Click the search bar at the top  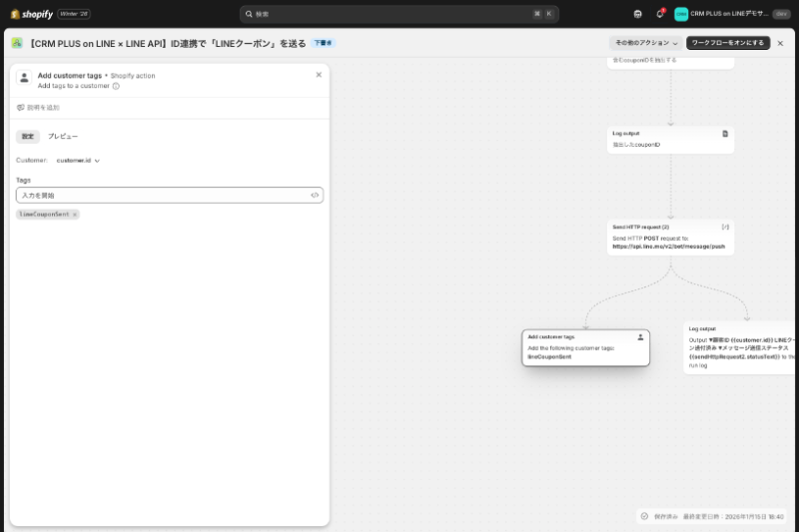[x=399, y=14]
